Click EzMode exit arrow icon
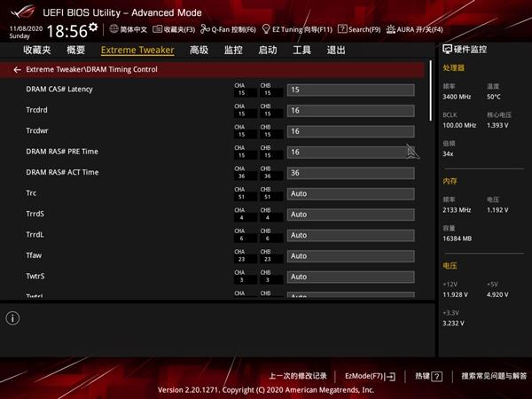This screenshot has width=532, height=399. (391, 376)
